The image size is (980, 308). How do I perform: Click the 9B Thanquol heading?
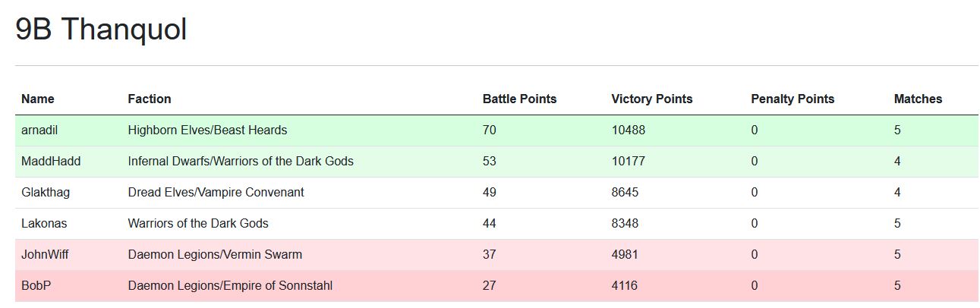[x=102, y=30]
